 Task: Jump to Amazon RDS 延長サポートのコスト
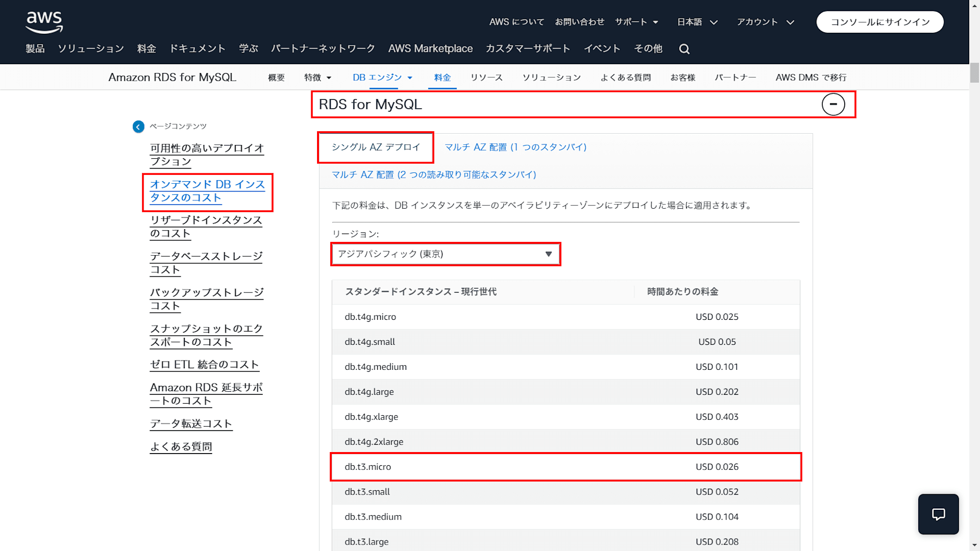[206, 394]
